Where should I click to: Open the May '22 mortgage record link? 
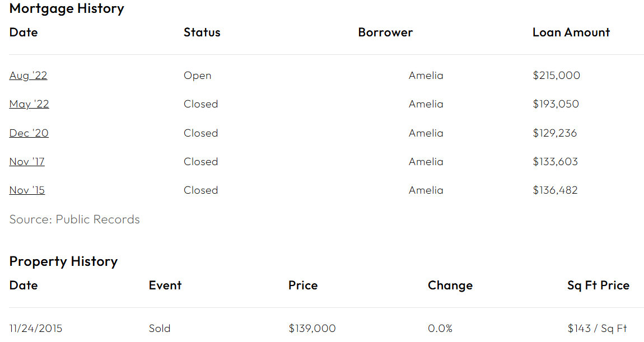[x=29, y=104]
